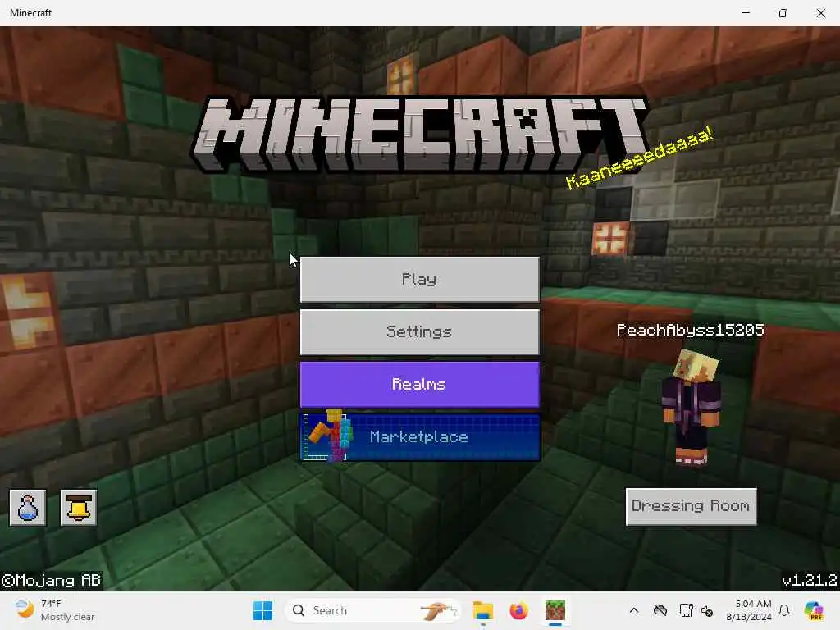Minimize the Minecraft window
840x630 pixels.
[745, 13]
